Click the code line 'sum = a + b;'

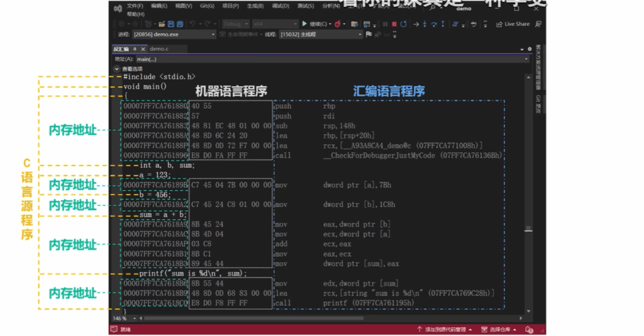(163, 215)
